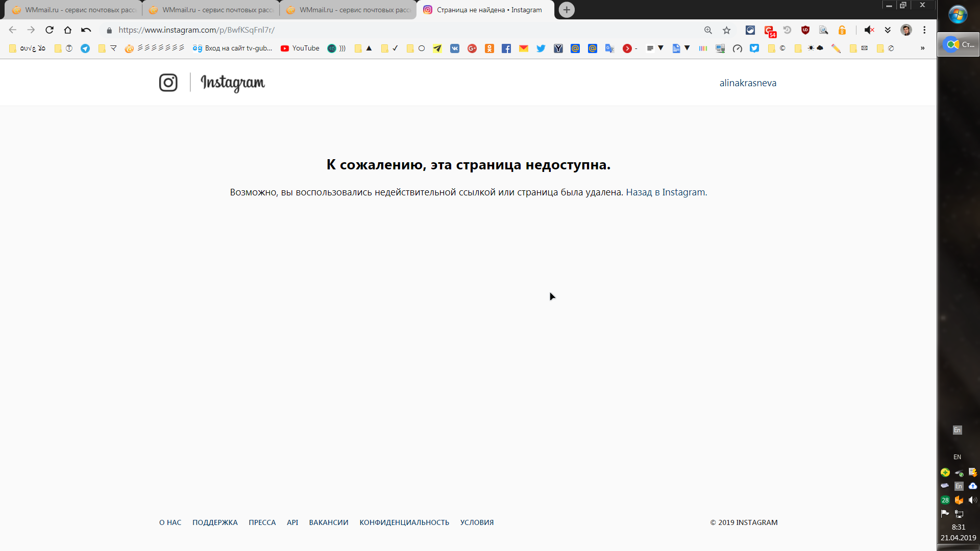Click 'Назад в Instagram' link
The width and height of the screenshot is (980, 551).
665,192
